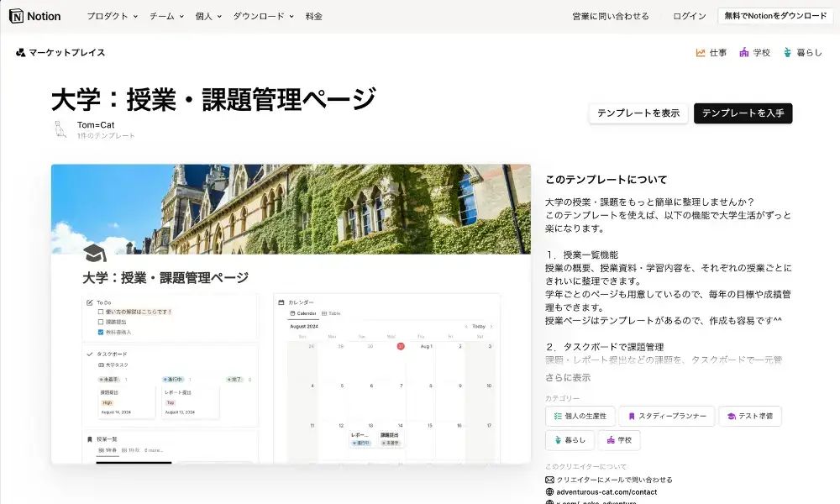Click the テンプレートを入手 button
Viewport: 840px width, 504px height.
pyautogui.click(x=743, y=113)
